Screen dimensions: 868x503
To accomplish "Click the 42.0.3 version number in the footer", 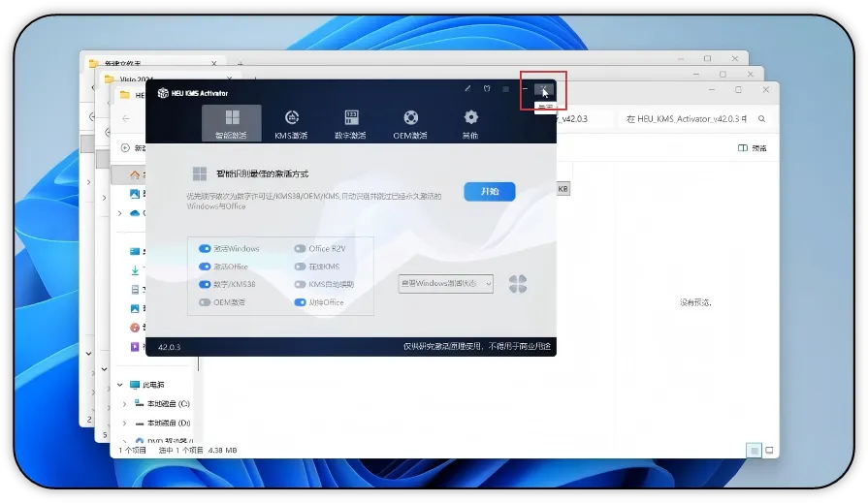I will (x=170, y=347).
